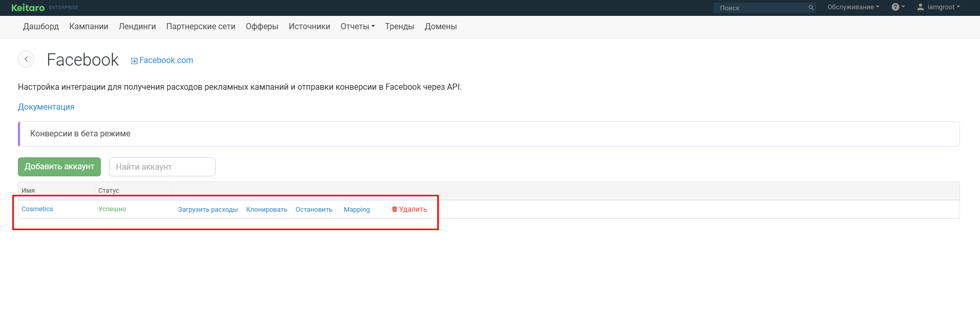Go to the Дашборд section
Screen dimensions: 980x325
[x=41, y=27]
